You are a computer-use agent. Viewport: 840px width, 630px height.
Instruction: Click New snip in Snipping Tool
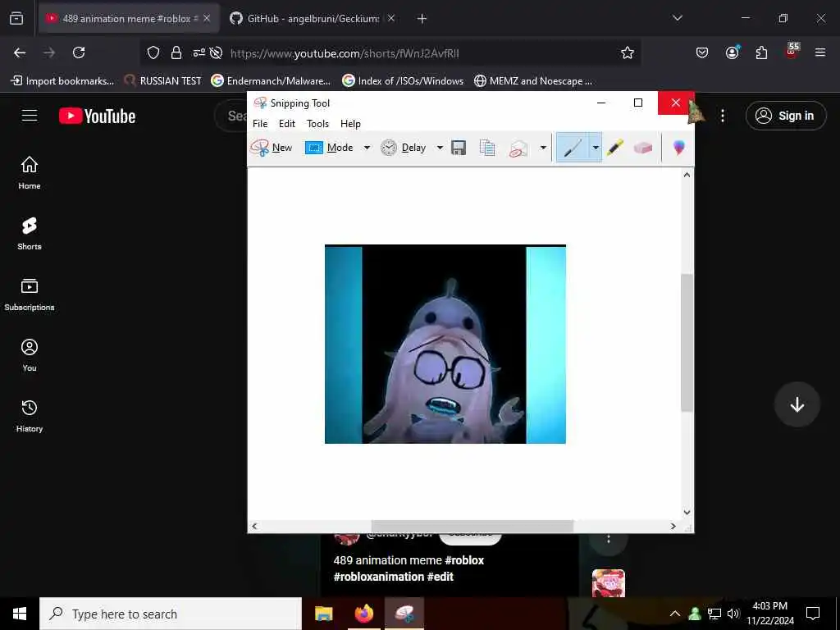[272, 148]
